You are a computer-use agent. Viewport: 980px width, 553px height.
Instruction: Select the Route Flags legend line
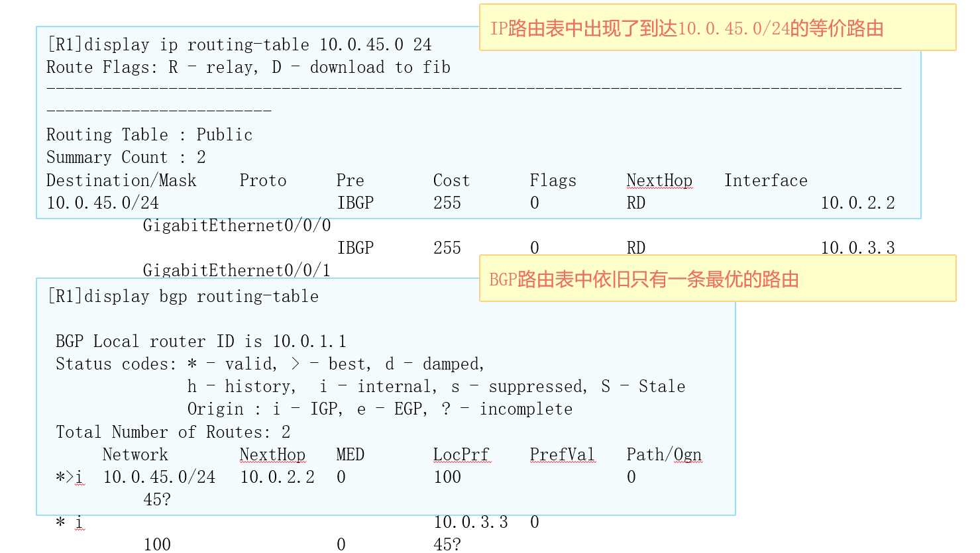click(x=248, y=68)
